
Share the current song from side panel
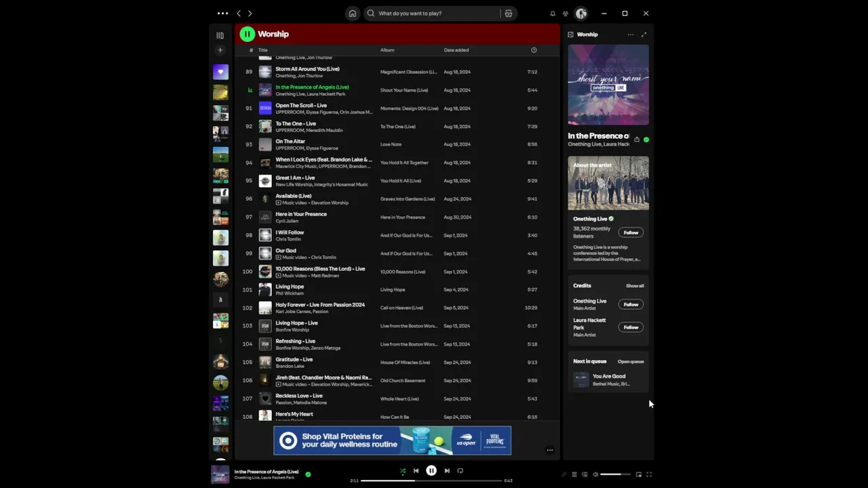pos(637,140)
